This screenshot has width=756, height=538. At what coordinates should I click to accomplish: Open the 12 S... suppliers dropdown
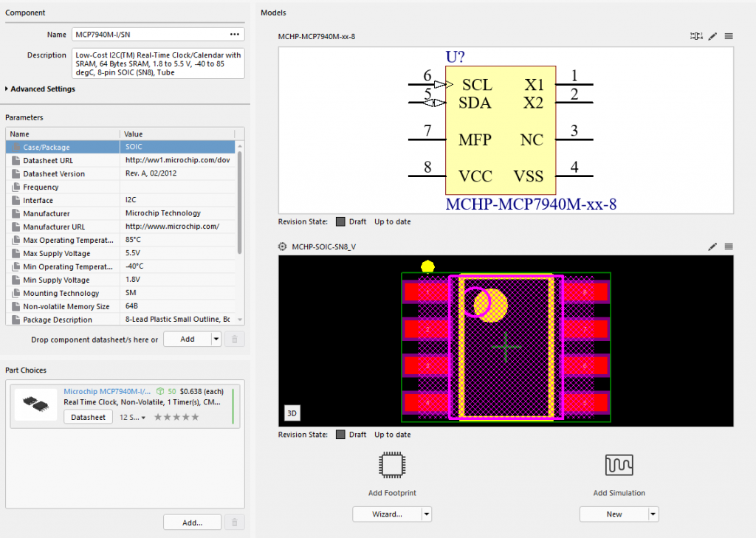click(x=132, y=418)
